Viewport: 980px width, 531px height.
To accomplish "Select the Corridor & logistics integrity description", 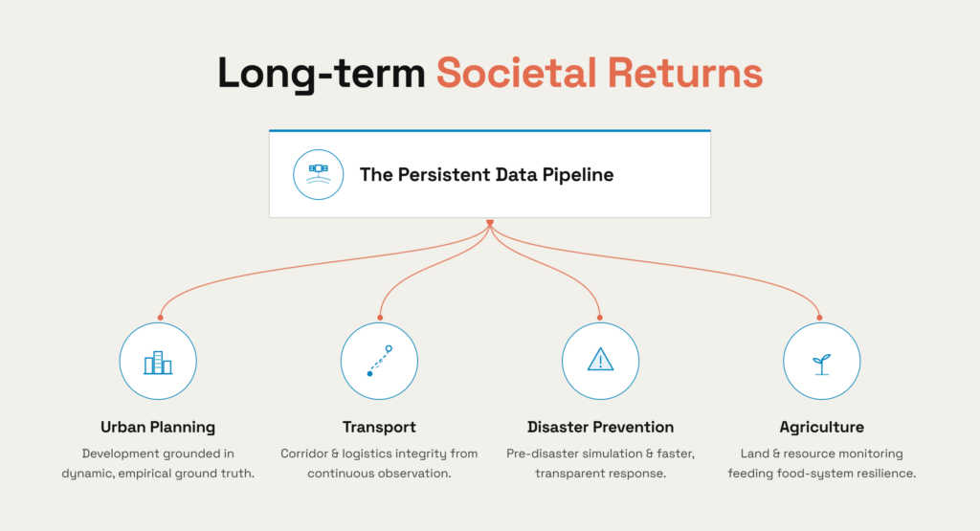I will 379,463.
